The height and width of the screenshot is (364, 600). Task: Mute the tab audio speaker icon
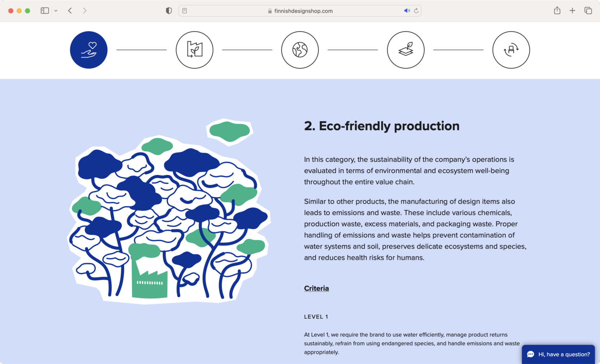point(407,11)
